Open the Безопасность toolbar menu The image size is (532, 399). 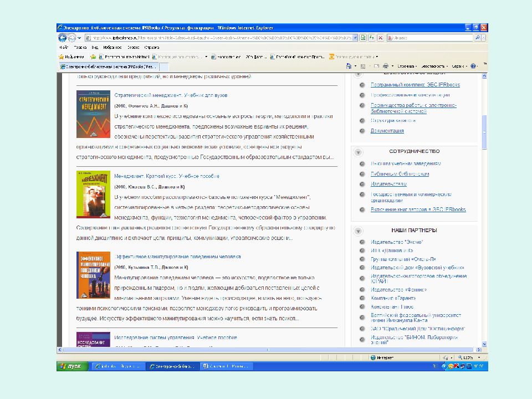[434, 66]
